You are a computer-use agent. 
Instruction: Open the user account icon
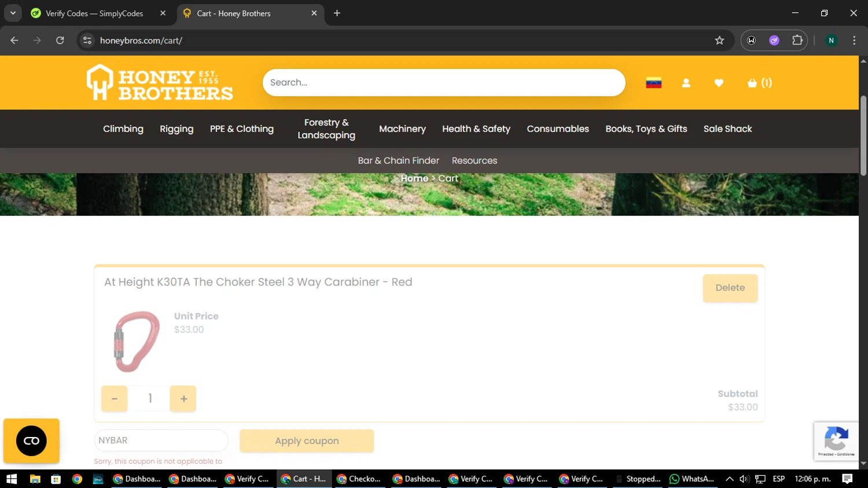click(686, 83)
